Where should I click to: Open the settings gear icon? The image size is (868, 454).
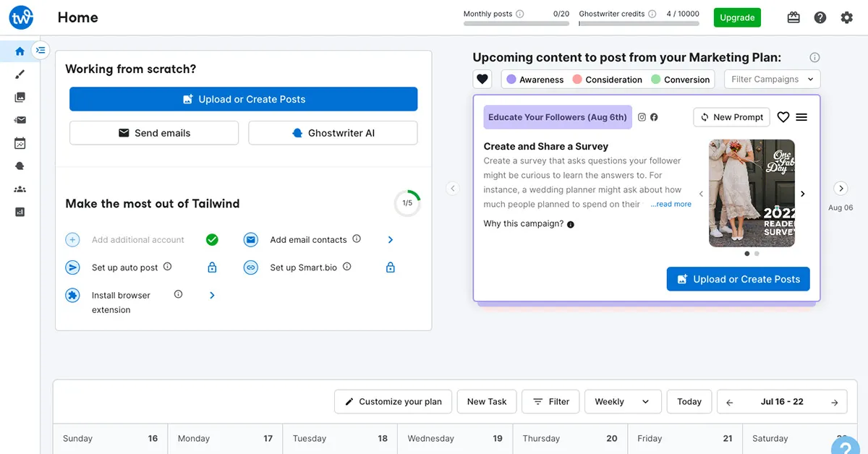[x=846, y=17]
